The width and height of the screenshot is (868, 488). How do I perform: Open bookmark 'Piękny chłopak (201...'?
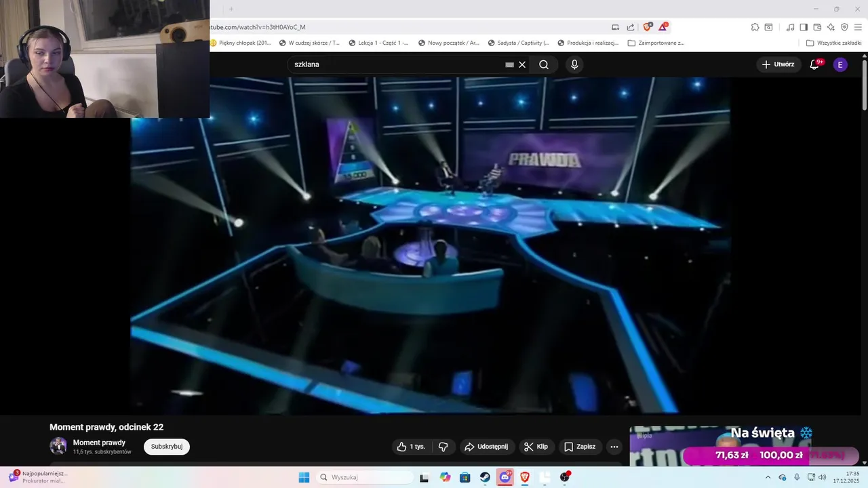click(x=241, y=43)
